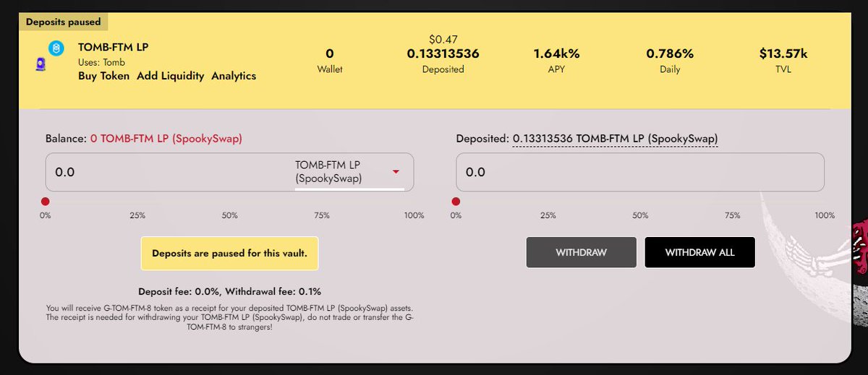The height and width of the screenshot is (375, 868).
Task: Click the WITHDRAW ALL button
Action: 699,252
